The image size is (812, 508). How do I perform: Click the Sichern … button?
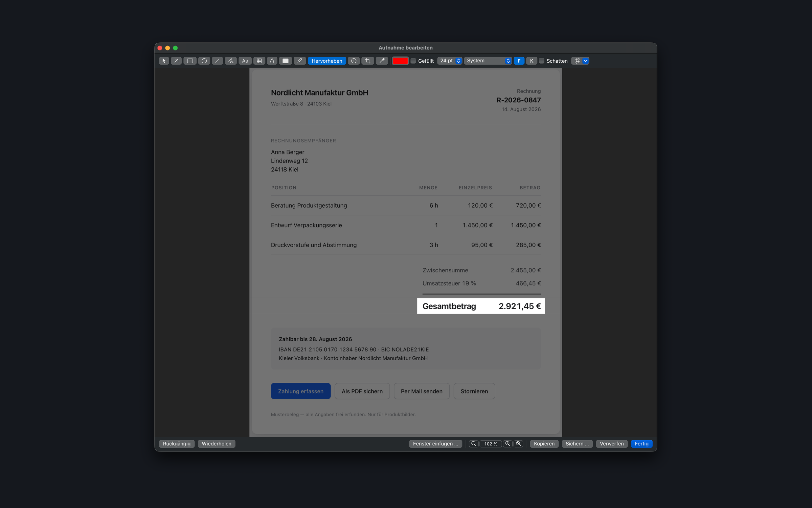coord(577,444)
